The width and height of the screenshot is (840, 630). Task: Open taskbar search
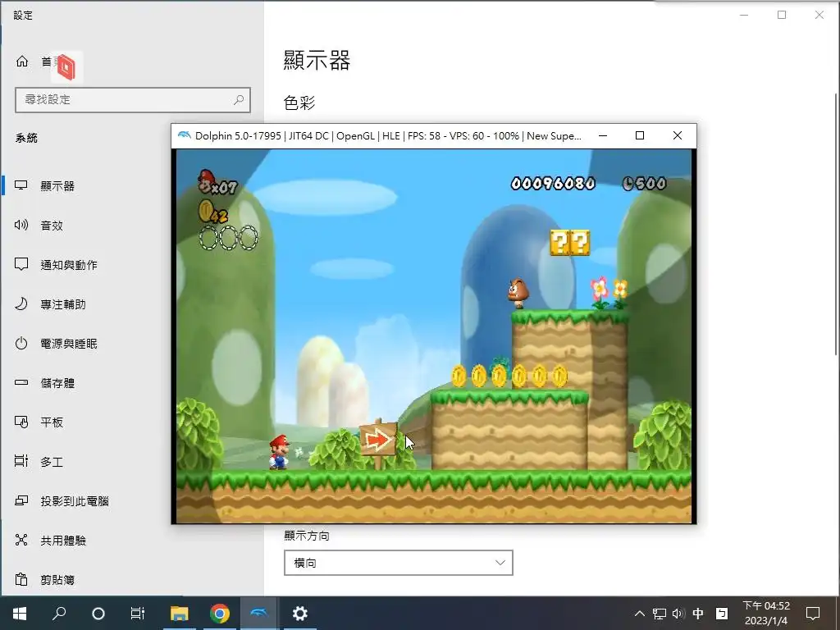pyautogui.click(x=59, y=614)
